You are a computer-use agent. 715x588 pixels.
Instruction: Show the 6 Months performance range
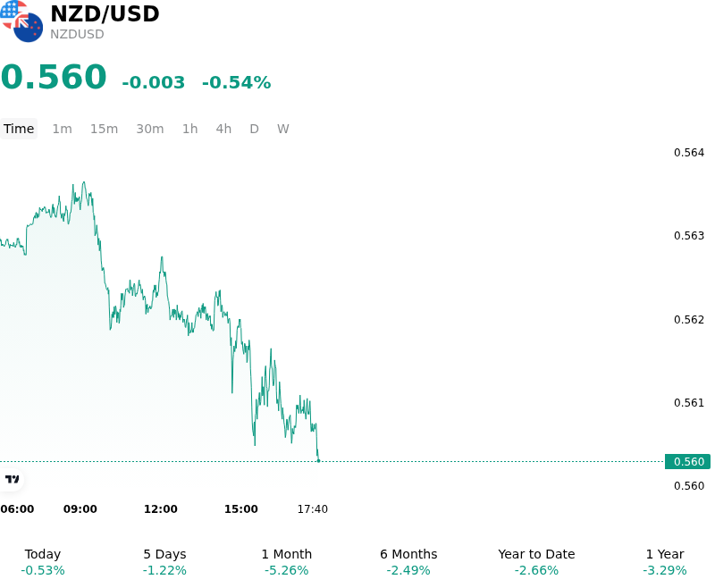(408, 562)
